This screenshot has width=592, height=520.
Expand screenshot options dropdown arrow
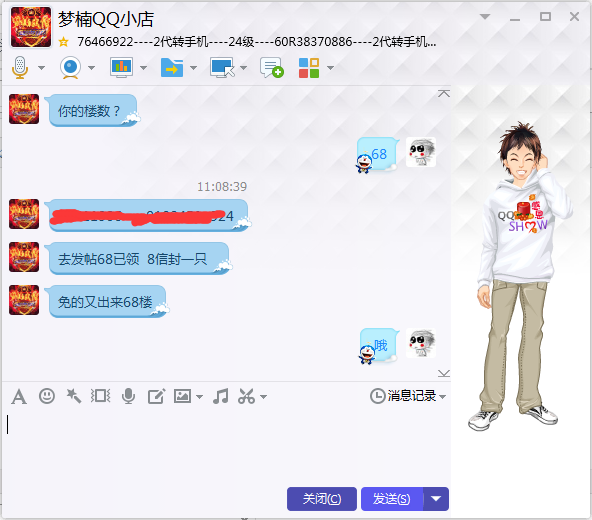coord(264,397)
